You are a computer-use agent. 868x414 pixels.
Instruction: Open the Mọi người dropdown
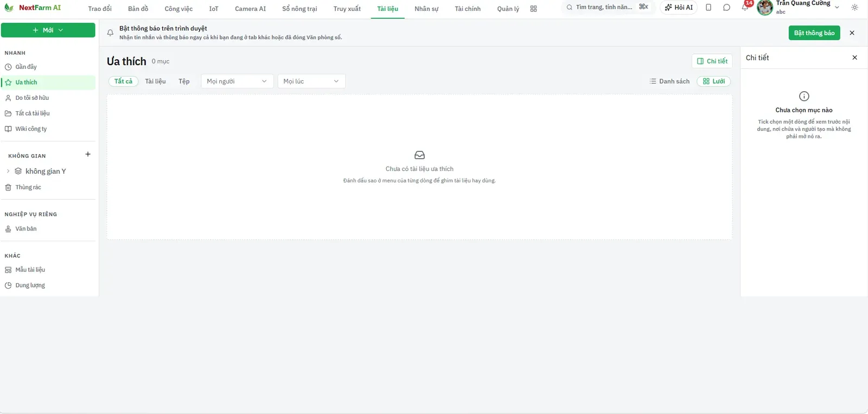pyautogui.click(x=237, y=81)
